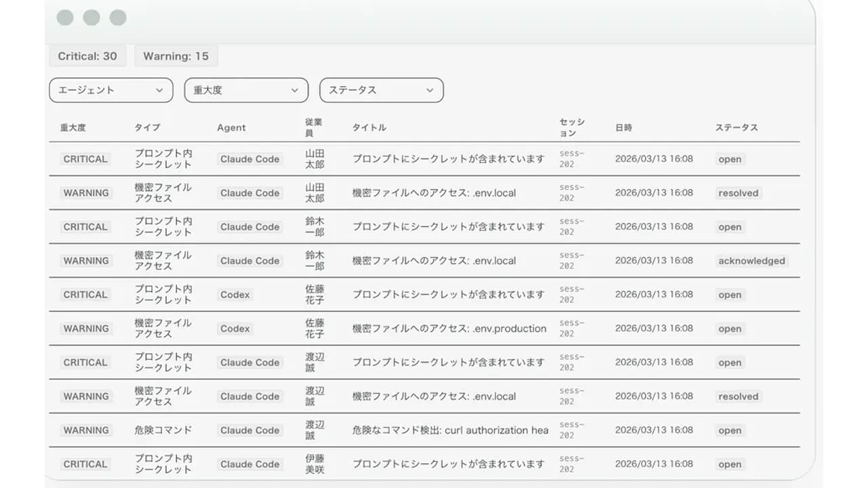Image resolution: width=868 pixels, height=488 pixels.
Task: Click the 重大度 column header
Action: tap(72, 127)
